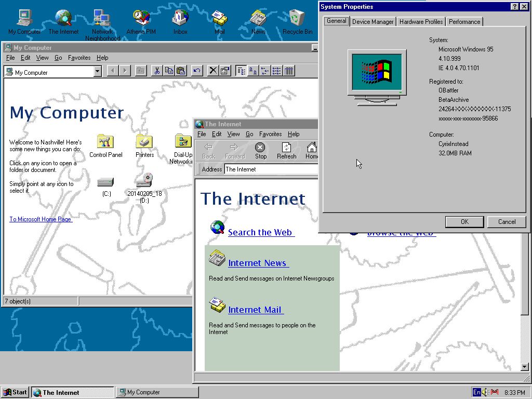
Task: Click Stop button in The Internet toolbar
Action: [x=261, y=151]
